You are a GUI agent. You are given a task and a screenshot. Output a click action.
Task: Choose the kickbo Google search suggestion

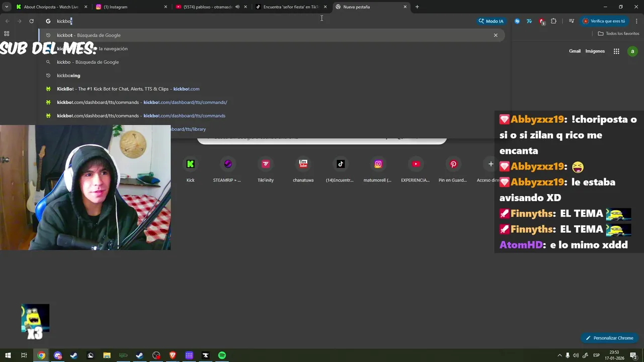[x=272, y=62]
